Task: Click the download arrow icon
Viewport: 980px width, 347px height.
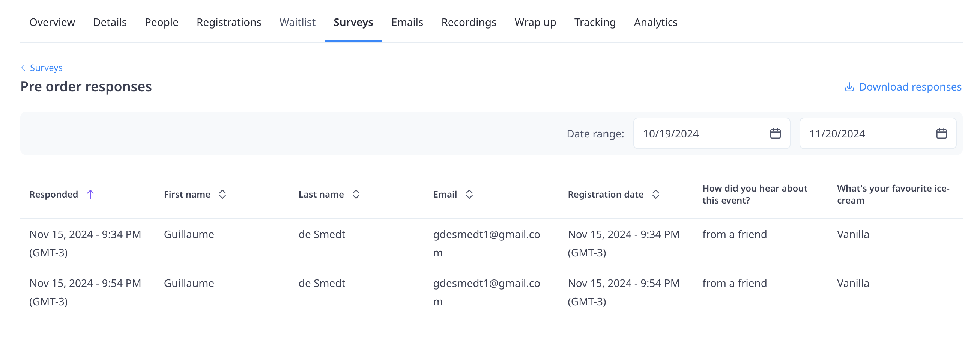Action: 849,87
